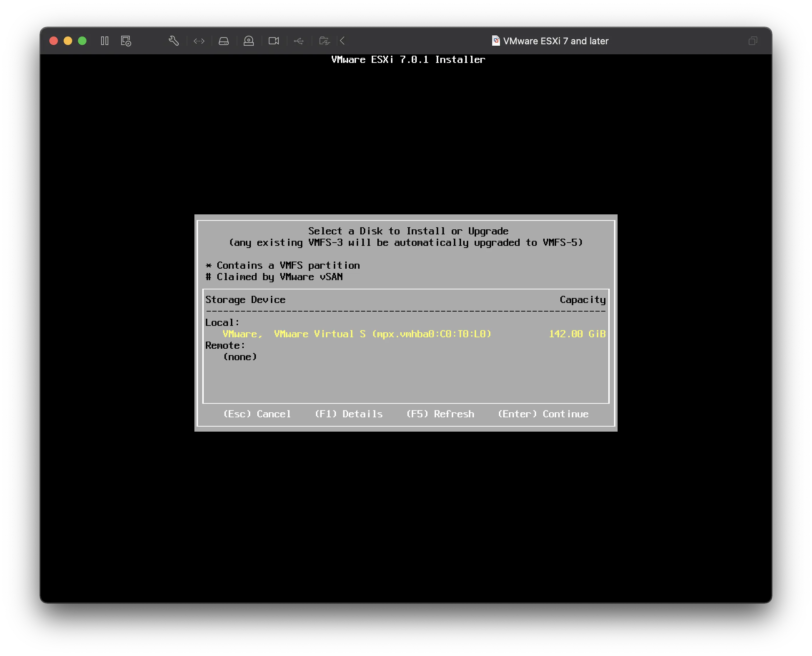Click the window title document icon
The height and width of the screenshot is (656, 812).
click(496, 41)
